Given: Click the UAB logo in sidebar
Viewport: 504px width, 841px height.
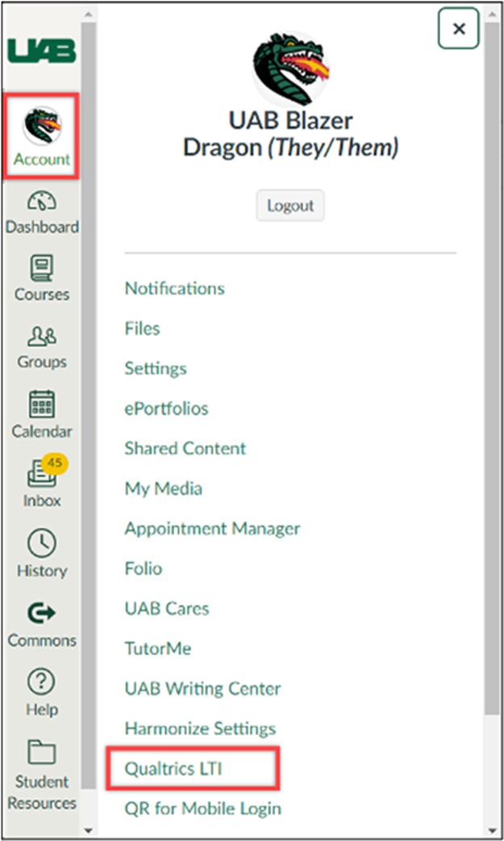Looking at the screenshot, I should point(41,51).
